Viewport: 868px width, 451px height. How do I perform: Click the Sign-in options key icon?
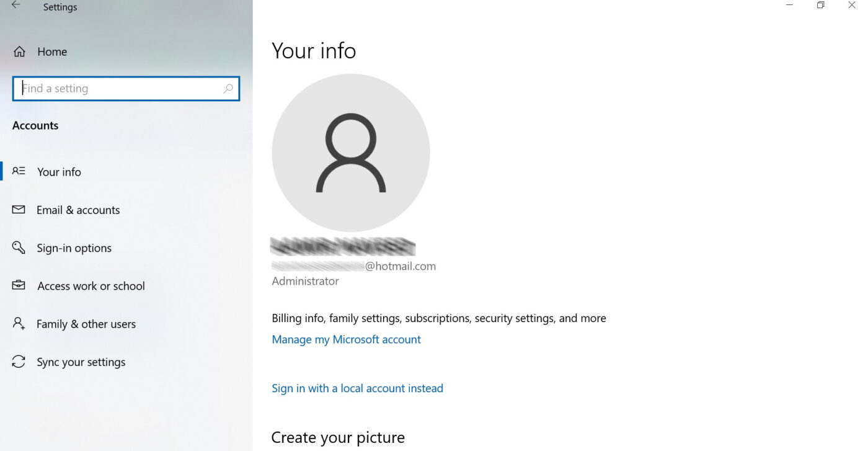(19, 248)
